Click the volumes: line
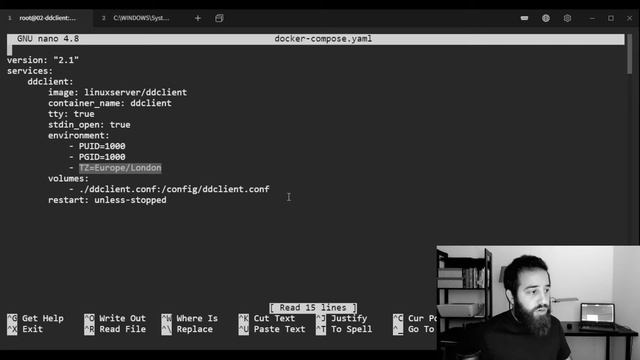Viewport: 640px width, 360px height. point(68,178)
